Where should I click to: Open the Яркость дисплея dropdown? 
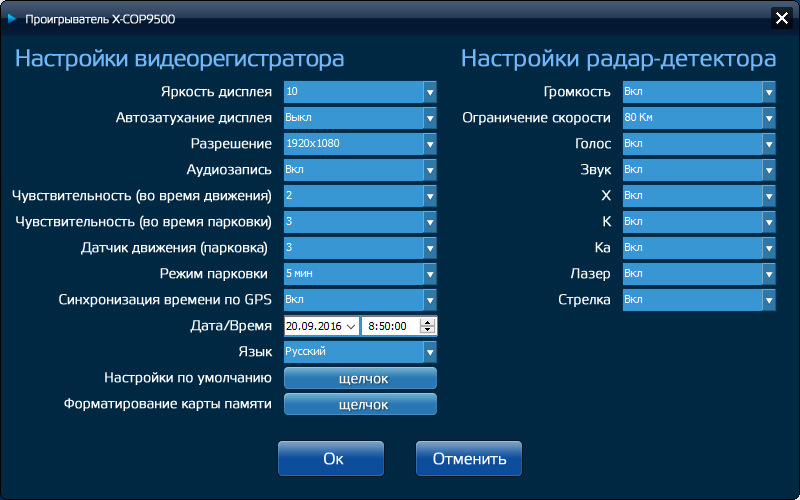click(360, 92)
